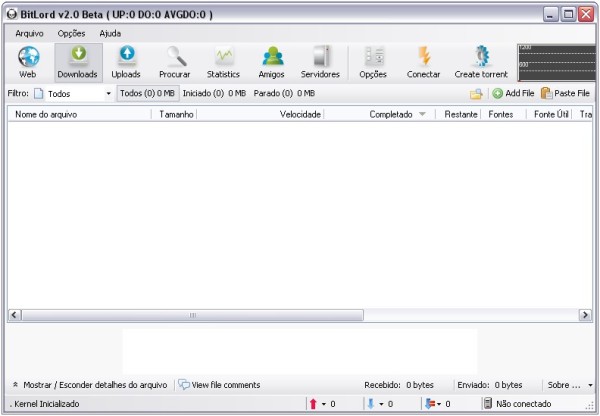Switch to the Uploads view
This screenshot has width=600, height=416.
tap(126, 62)
